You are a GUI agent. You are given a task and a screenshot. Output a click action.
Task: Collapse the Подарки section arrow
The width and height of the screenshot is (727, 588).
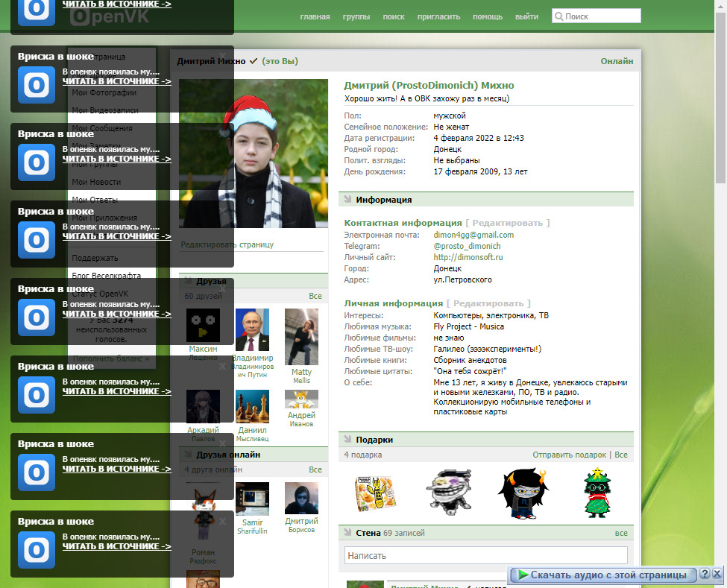(347, 439)
